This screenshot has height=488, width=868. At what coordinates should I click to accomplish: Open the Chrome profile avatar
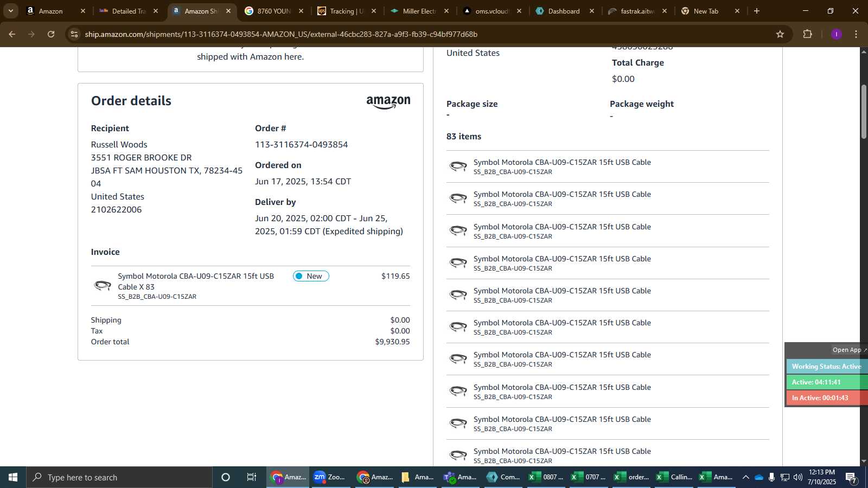837,34
